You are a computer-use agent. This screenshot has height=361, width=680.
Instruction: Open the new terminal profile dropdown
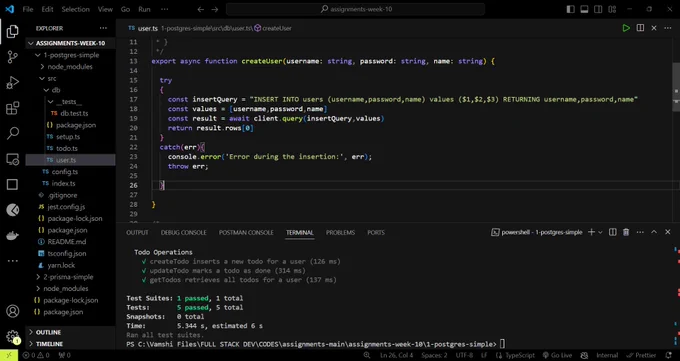pos(601,233)
